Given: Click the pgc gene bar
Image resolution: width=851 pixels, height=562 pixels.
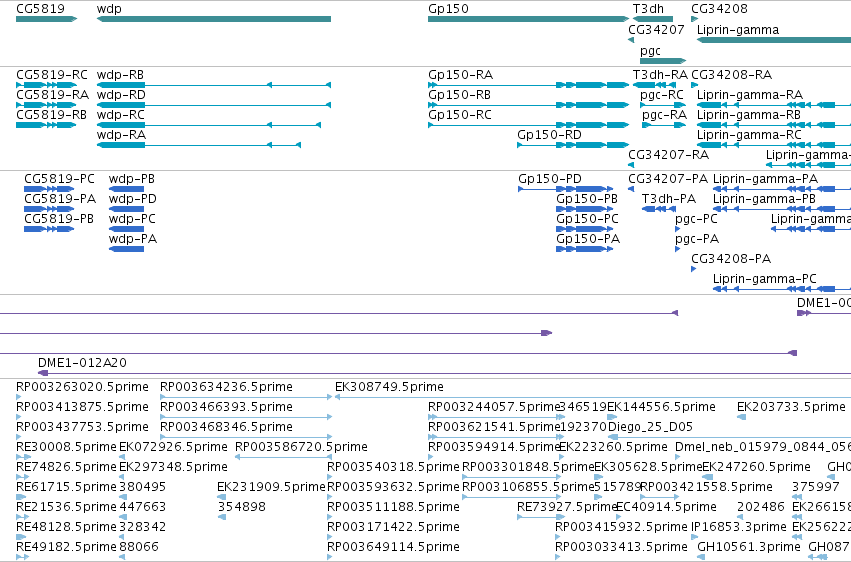Looking at the screenshot, I should [x=663, y=61].
